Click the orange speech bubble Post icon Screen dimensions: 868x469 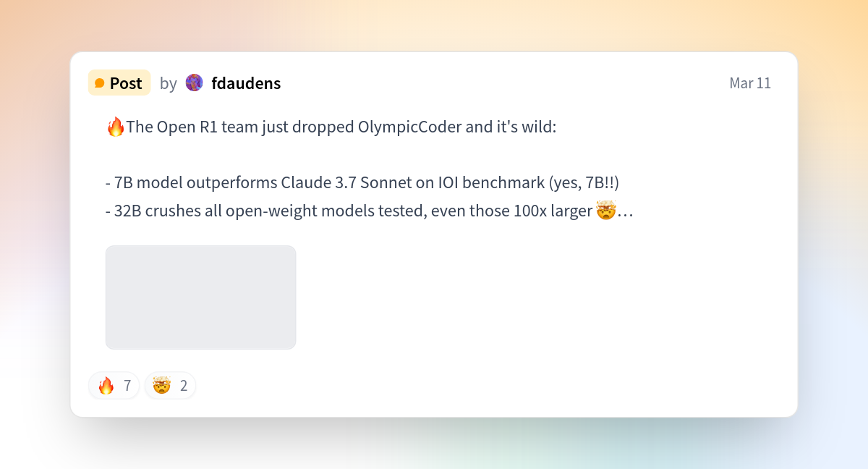100,83
